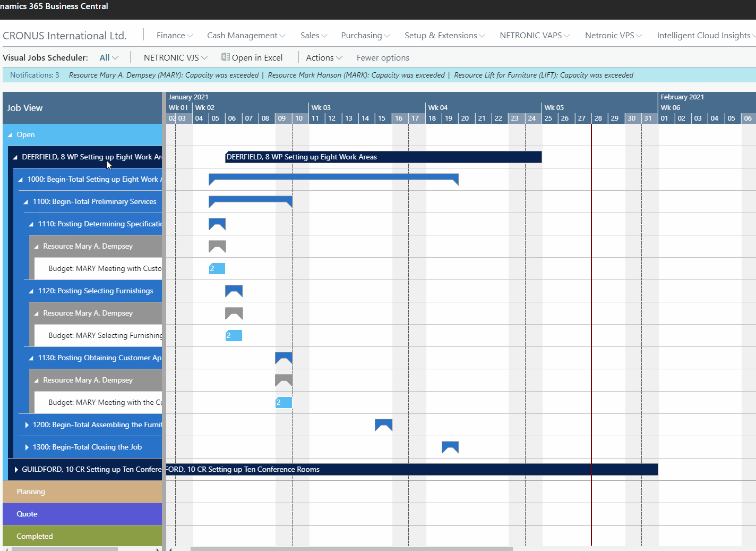Viewport: 756px width, 551px height.
Task: Open the Actions dropdown
Action: [323, 57]
